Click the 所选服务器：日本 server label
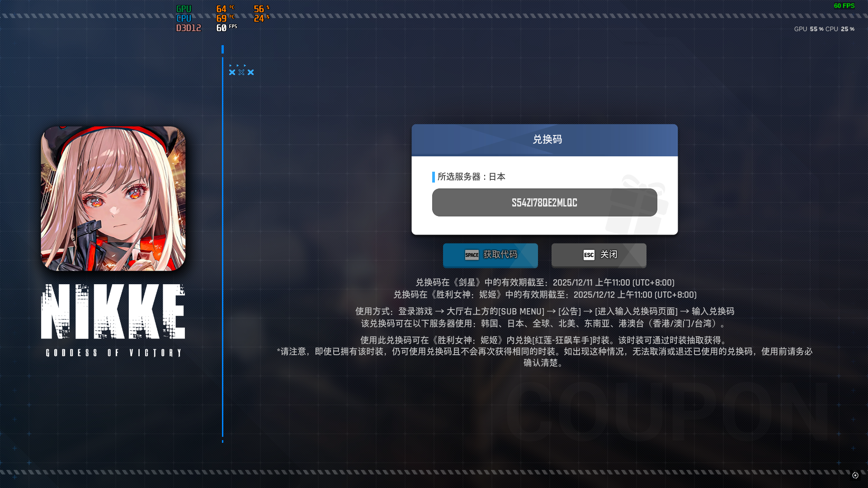The width and height of the screenshot is (868, 488). coord(471,177)
